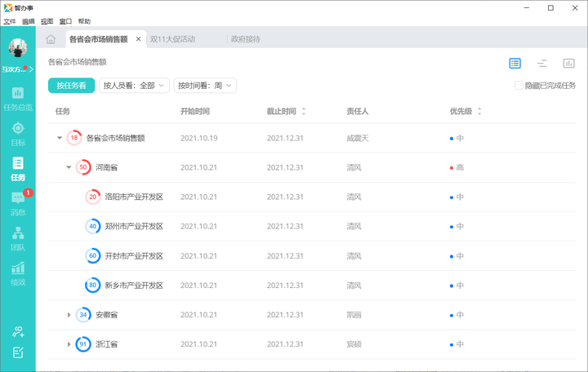Collapse the 各省会市场销售额 tree row

pos(60,138)
